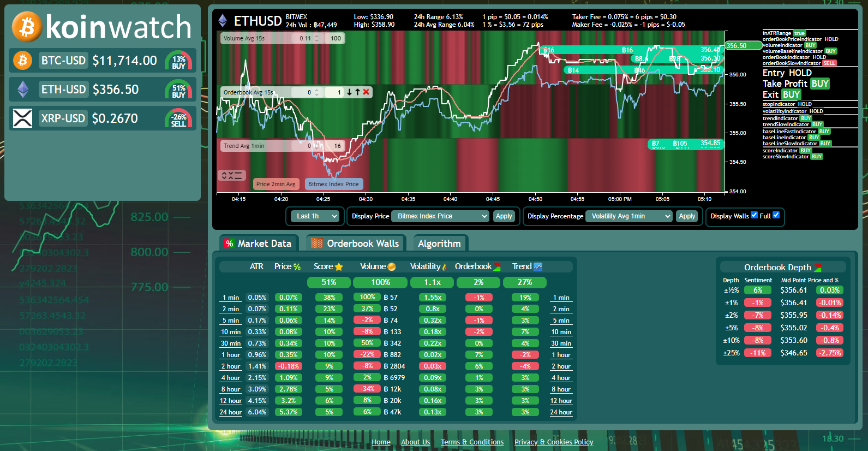Toggle the Full walls checkbox
The height and width of the screenshot is (451, 868).
(x=776, y=215)
